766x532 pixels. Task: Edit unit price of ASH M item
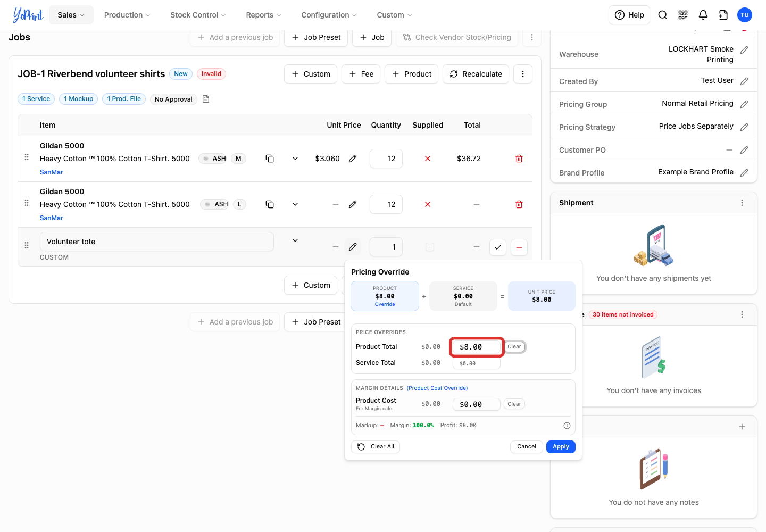point(353,159)
